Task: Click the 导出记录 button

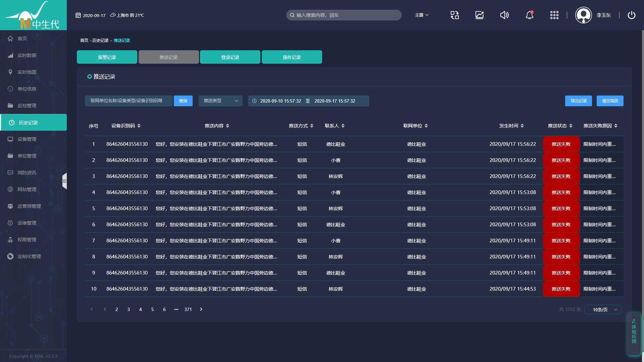Action: tap(578, 101)
